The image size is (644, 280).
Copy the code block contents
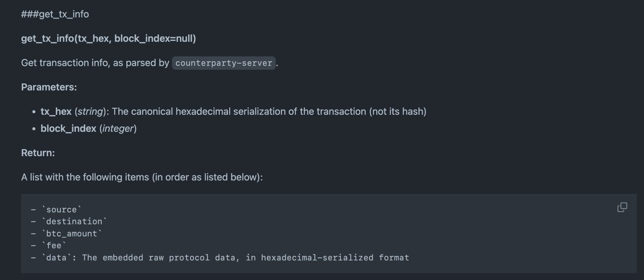coord(622,207)
